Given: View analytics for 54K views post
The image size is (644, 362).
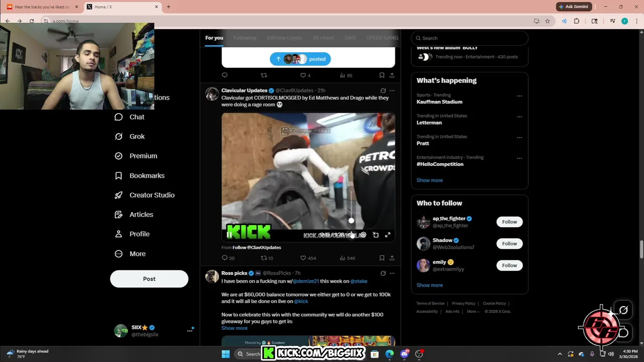Looking at the screenshot, I should coord(347,258).
